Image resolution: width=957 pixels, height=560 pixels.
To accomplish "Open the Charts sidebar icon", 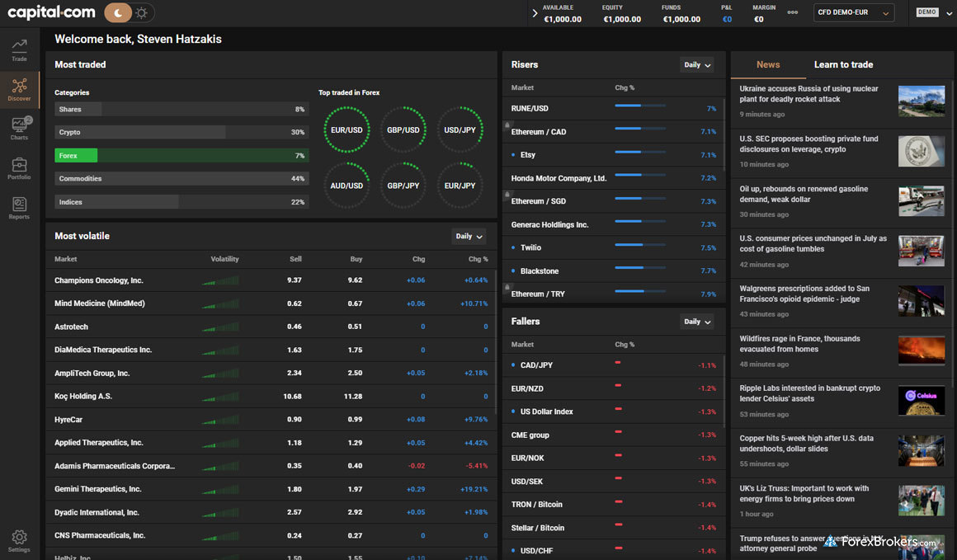I will coord(19,128).
